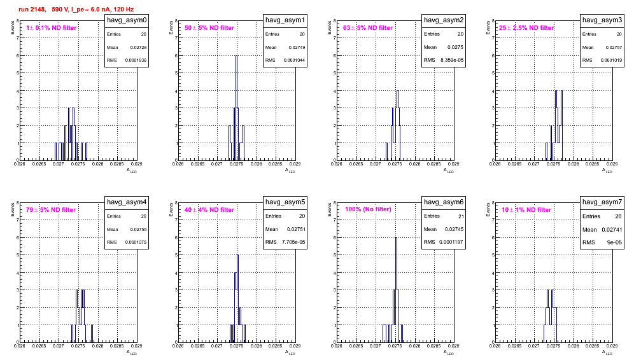Click the Events y-axis label of the havg_asym4 plot
Screen dimensions: 634x364
pos(13,210)
